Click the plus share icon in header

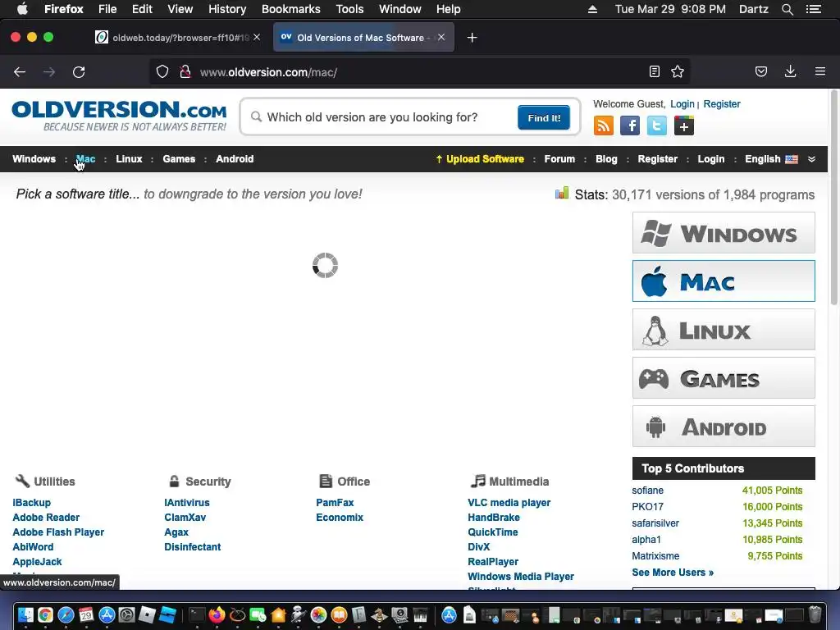[683, 126]
